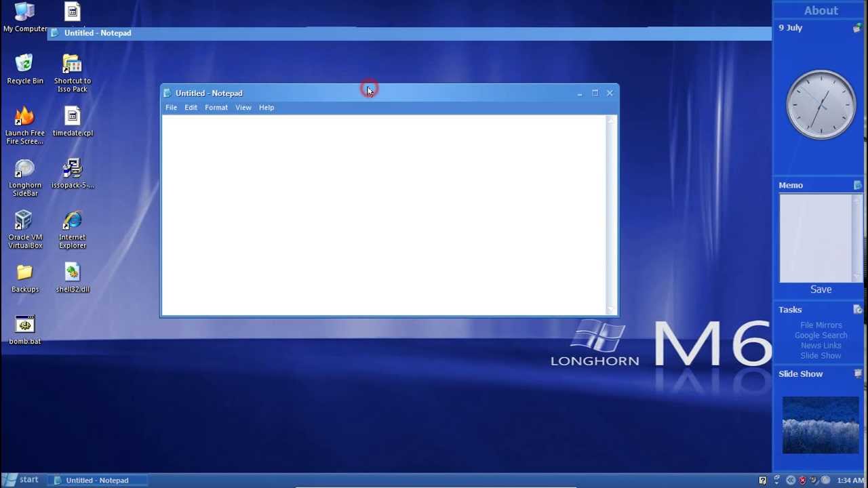This screenshot has width=868, height=488.
Task: Select the issopack-5 installer icon
Action: coord(73,174)
